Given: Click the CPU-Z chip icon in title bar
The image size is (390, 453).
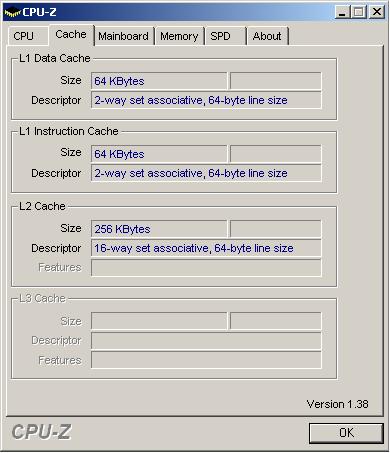Looking at the screenshot, I should click(x=12, y=12).
